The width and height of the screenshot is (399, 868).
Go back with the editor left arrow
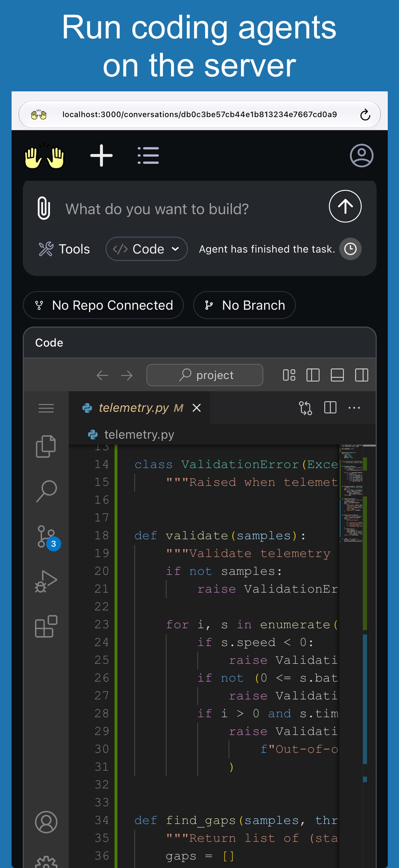coord(102,375)
